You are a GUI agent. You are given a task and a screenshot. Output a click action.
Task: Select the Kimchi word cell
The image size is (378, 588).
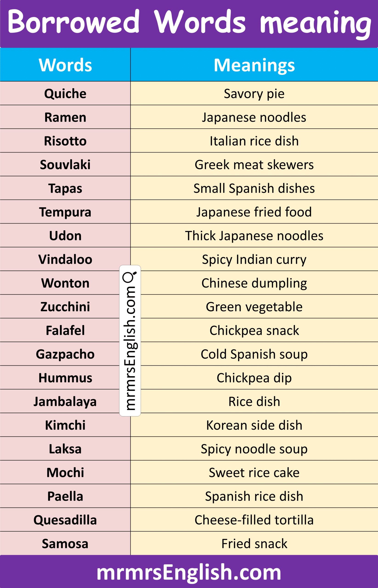pyautogui.click(x=65, y=425)
